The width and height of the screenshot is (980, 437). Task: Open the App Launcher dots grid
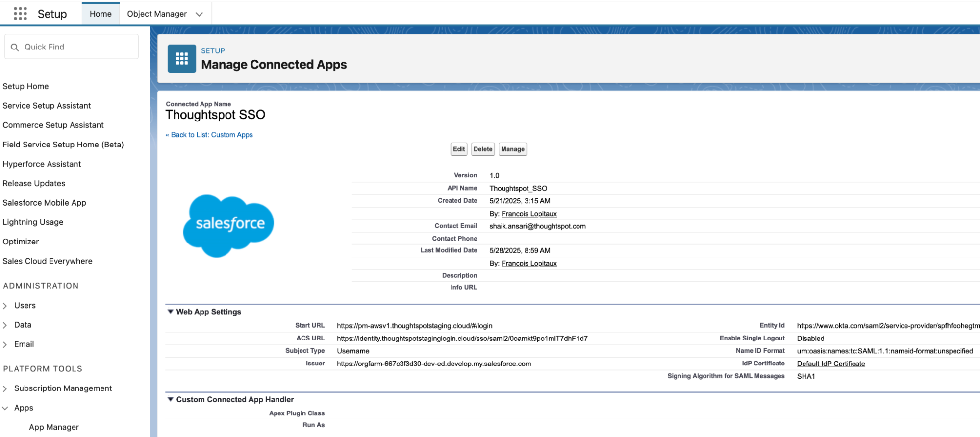click(x=20, y=14)
